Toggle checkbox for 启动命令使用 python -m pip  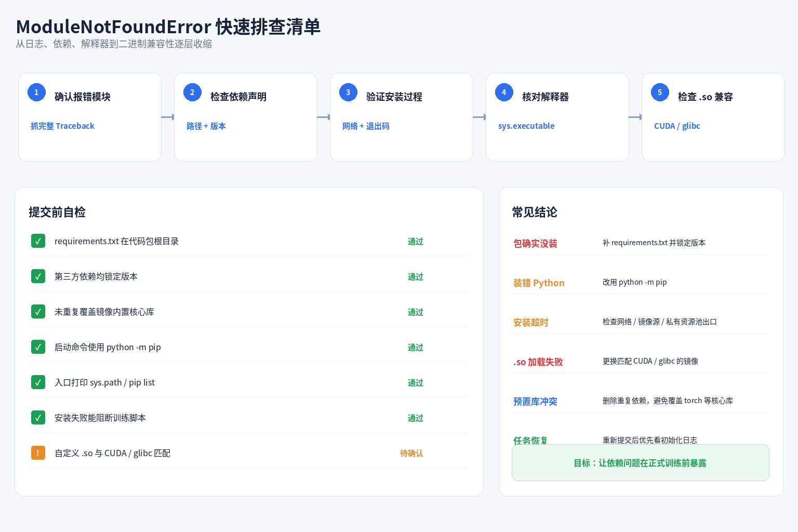coord(38,347)
